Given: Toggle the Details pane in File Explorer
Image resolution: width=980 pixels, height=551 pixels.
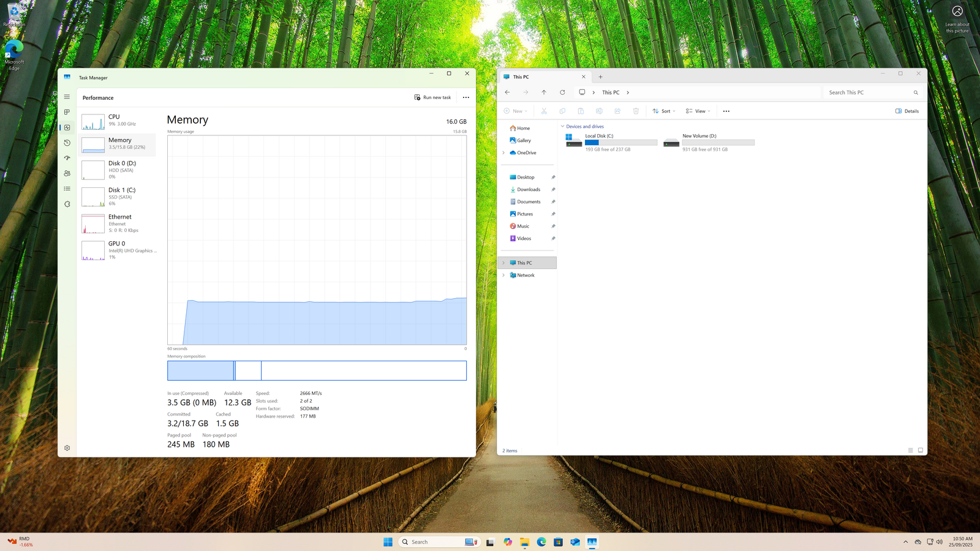Looking at the screenshot, I should tap(907, 111).
